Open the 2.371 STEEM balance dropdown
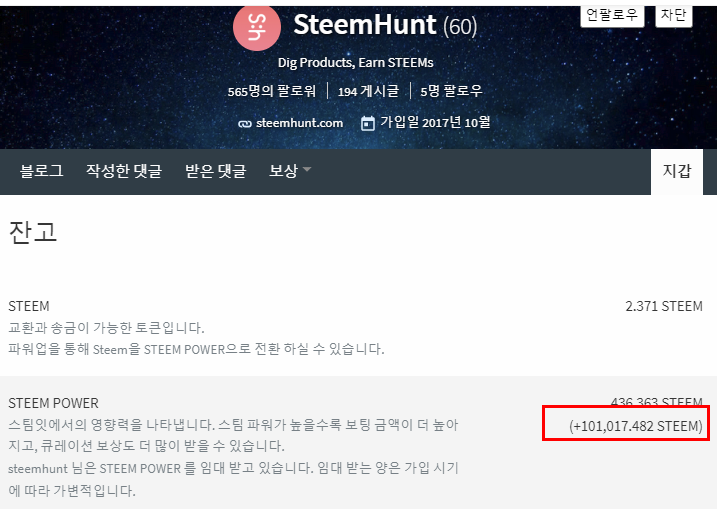Screen dimensions: 717x509 pos(663,306)
